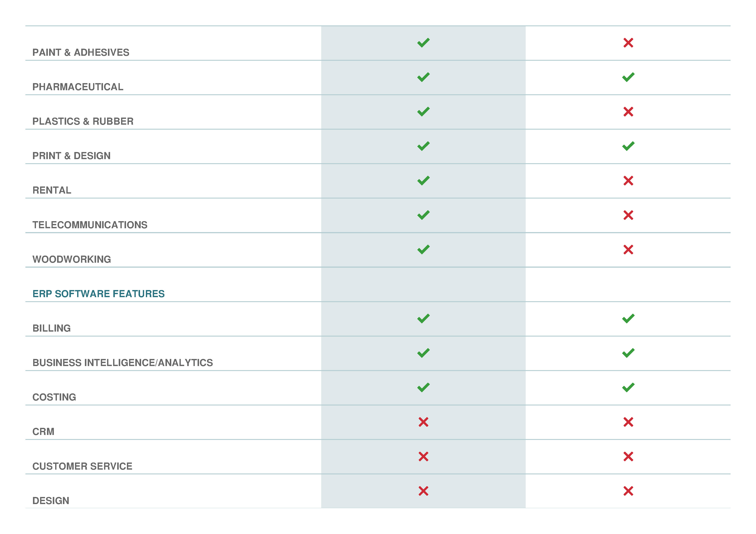Image resolution: width=756 pixels, height=534 pixels.
Task: Click the red X in the Paint & Adhesives row
Action: point(628,43)
